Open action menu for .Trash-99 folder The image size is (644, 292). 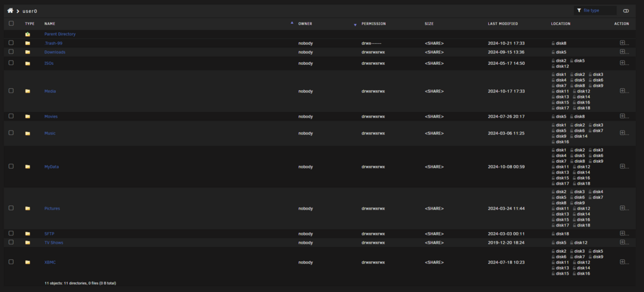point(624,42)
